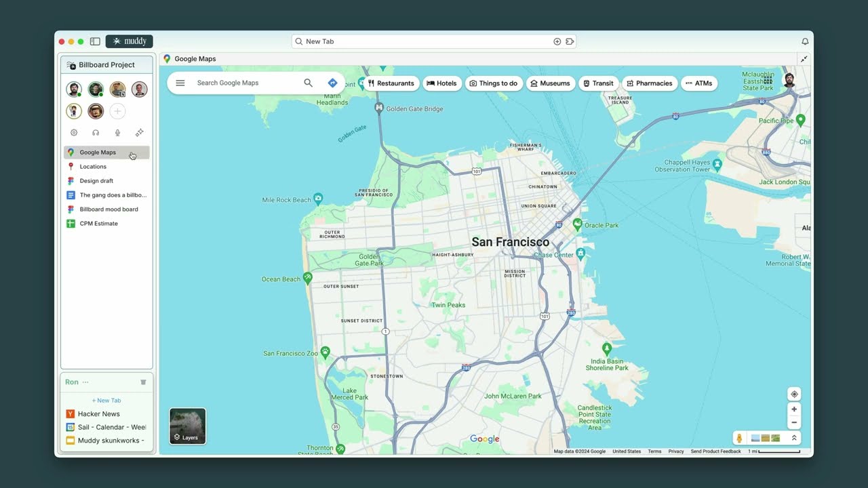
Task: Open Billboard Project settings gear
Action: (74, 133)
